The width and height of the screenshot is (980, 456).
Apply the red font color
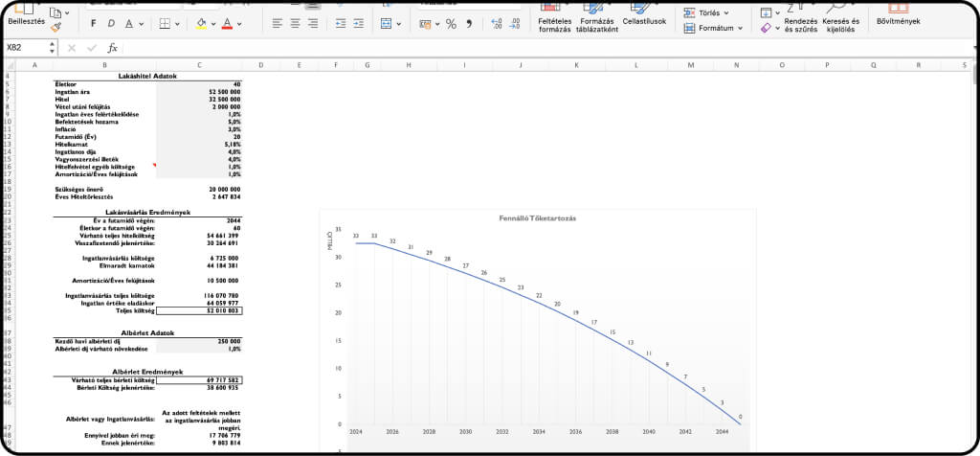point(227,23)
